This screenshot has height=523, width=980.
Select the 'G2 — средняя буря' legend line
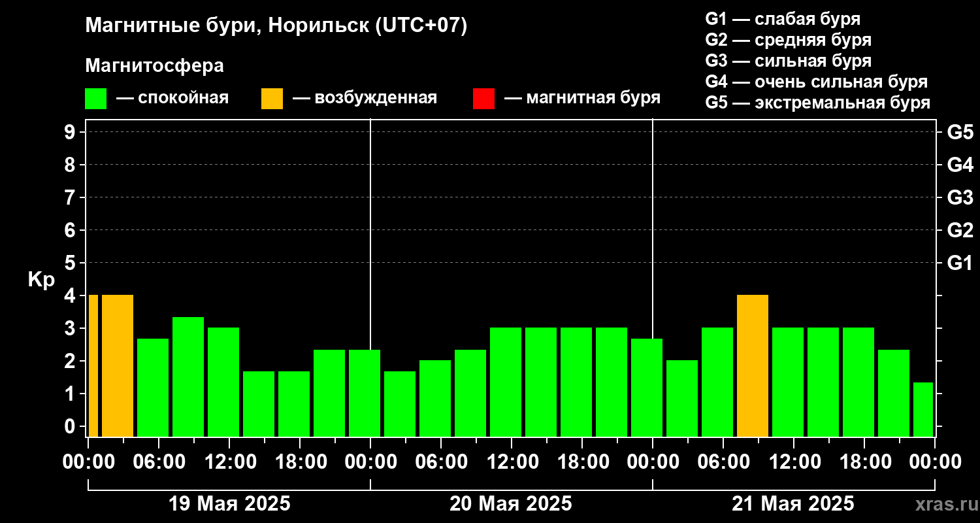coord(788,40)
